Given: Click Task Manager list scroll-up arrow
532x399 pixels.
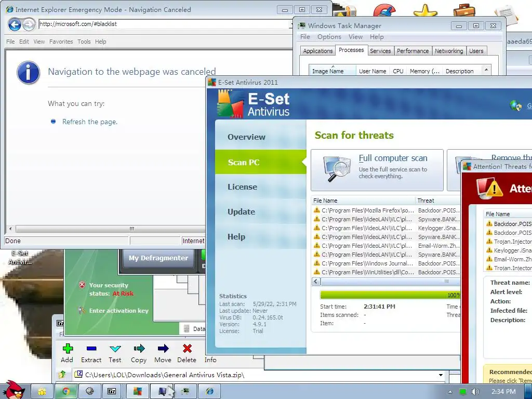Looking at the screenshot, I should (x=486, y=70).
